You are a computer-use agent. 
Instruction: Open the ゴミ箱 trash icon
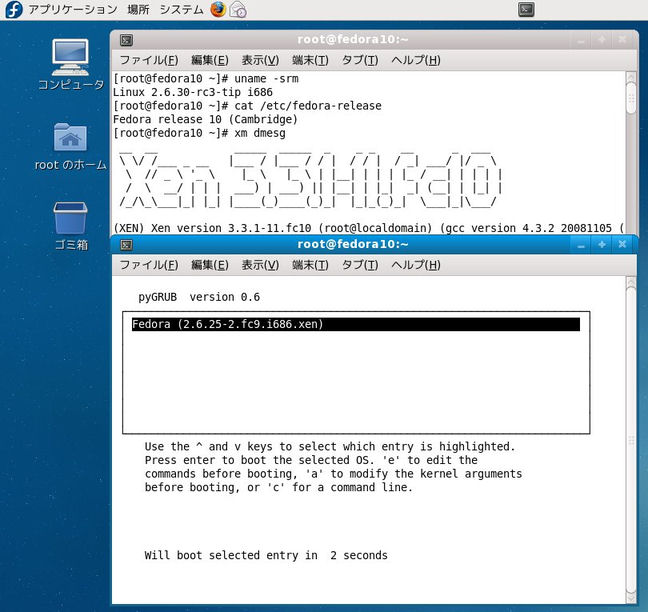71,226
